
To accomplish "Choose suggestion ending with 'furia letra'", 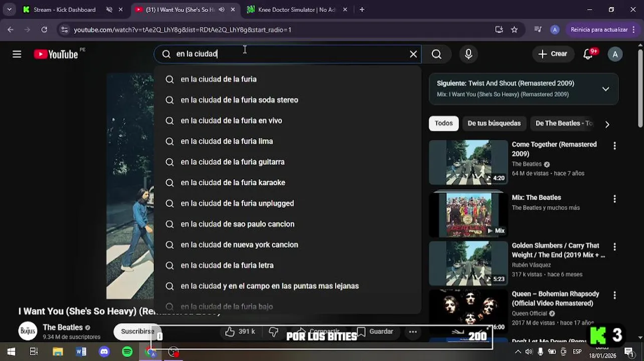I will (287, 265).
